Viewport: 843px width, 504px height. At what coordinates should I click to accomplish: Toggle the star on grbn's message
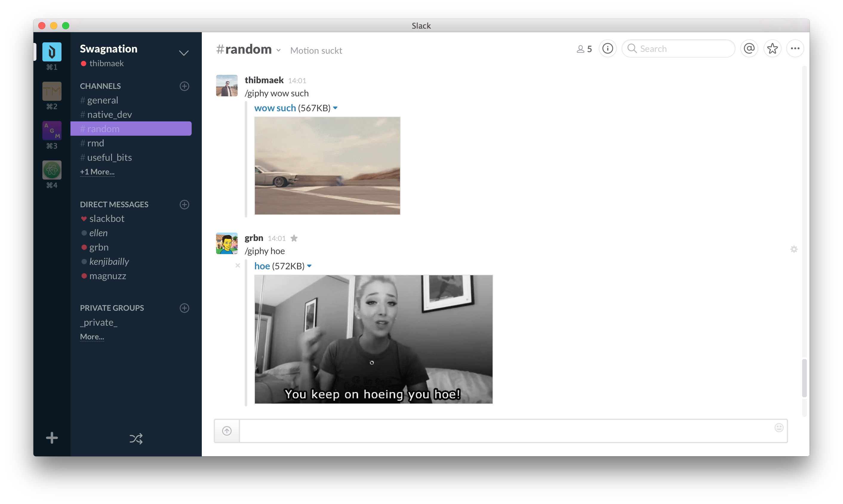[x=294, y=238]
